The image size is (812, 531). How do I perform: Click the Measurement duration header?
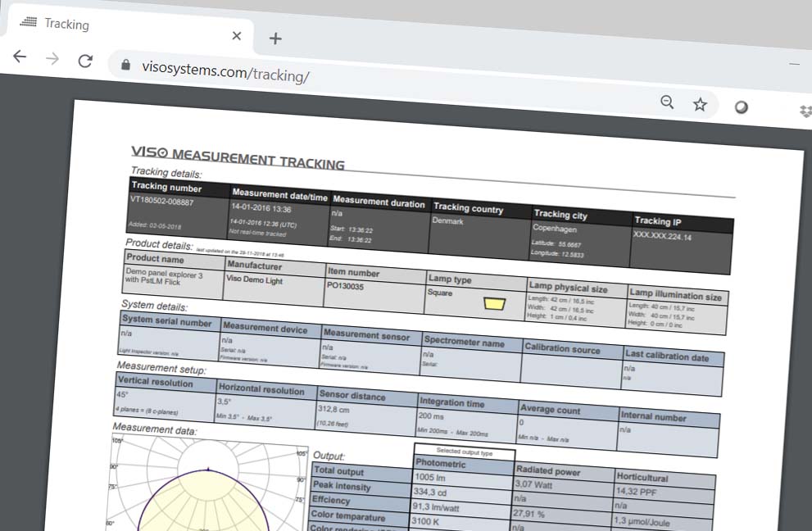pyautogui.click(x=379, y=202)
